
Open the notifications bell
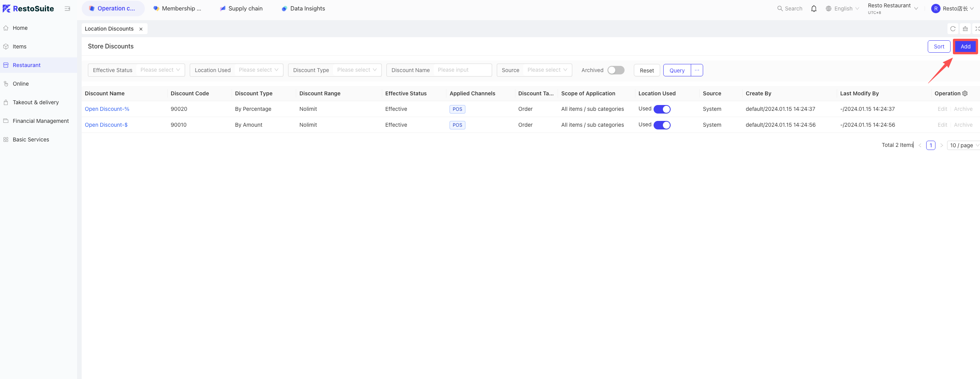(814, 9)
